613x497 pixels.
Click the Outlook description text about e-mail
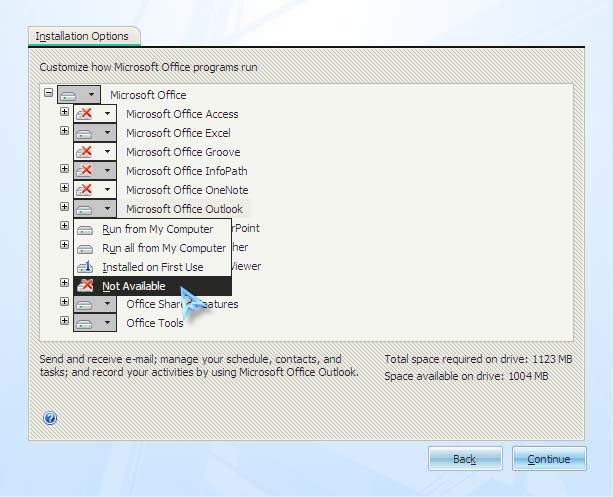coord(199,366)
